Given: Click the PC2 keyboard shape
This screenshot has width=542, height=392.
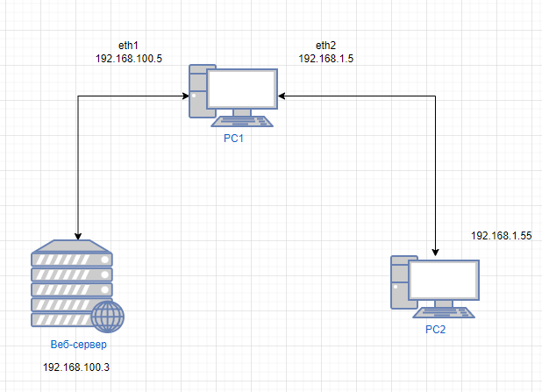Looking at the screenshot, I should click(x=444, y=312).
